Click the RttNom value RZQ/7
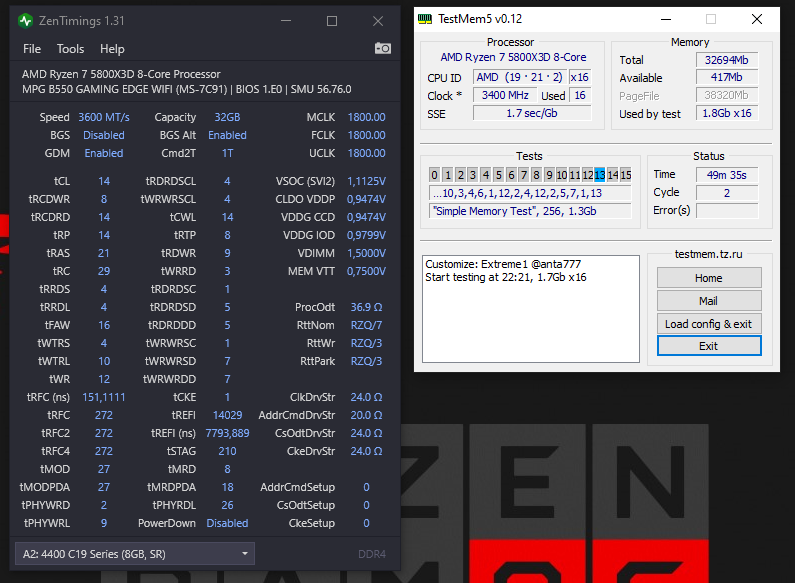The width and height of the screenshot is (795, 583). pyautogui.click(x=366, y=325)
